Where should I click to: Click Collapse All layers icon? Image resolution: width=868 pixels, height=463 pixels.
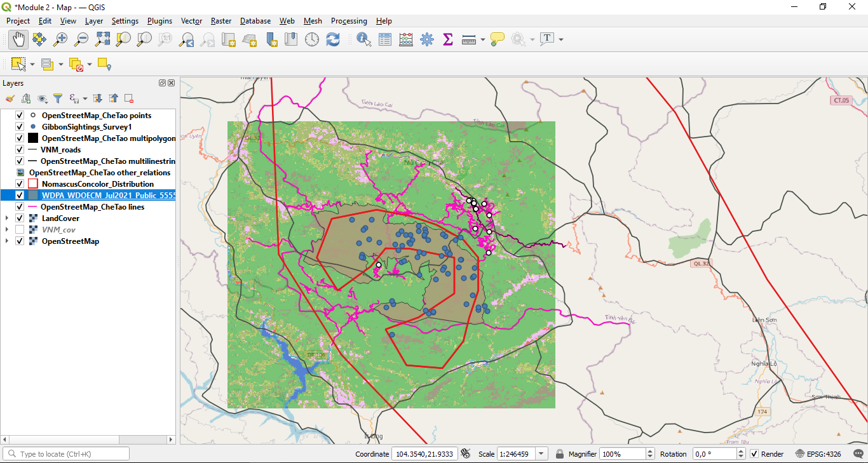point(113,98)
